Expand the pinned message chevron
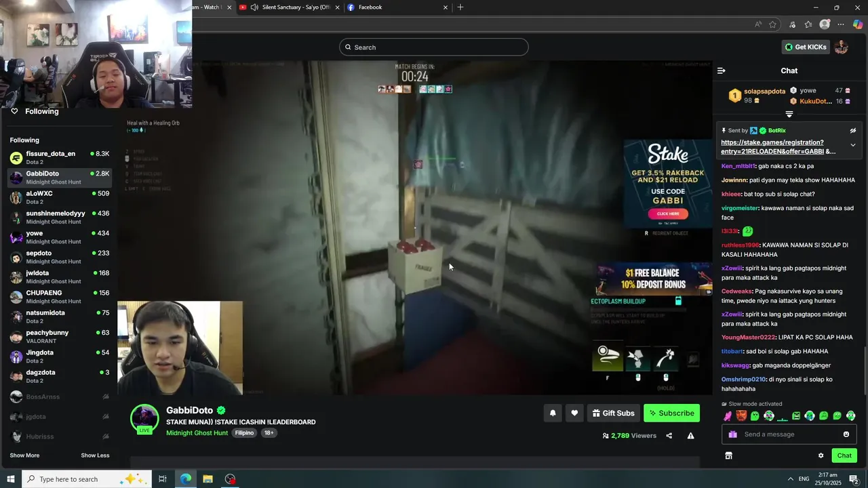Viewport: 868px width, 488px height. [x=853, y=145]
